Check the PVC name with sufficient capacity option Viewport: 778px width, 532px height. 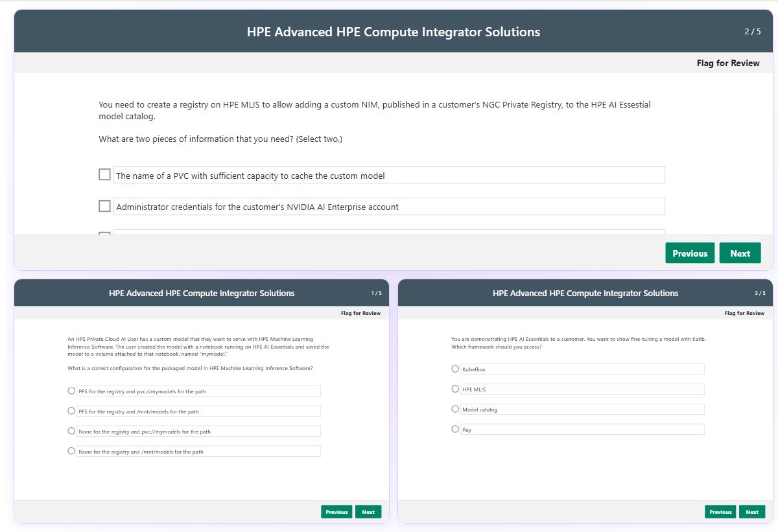pos(104,174)
